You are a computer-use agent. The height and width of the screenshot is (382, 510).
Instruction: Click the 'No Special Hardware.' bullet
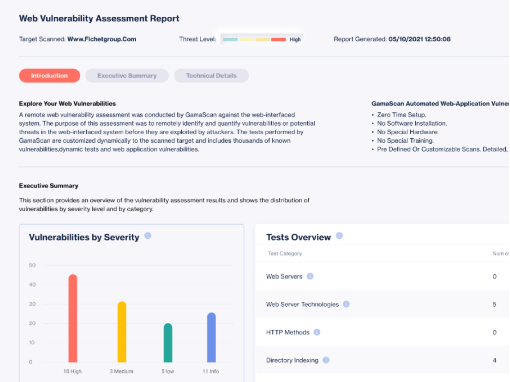click(408, 132)
